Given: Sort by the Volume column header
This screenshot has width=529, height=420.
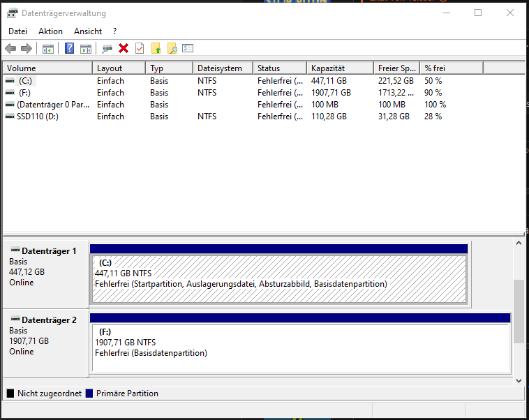Looking at the screenshot, I should 47,68.
